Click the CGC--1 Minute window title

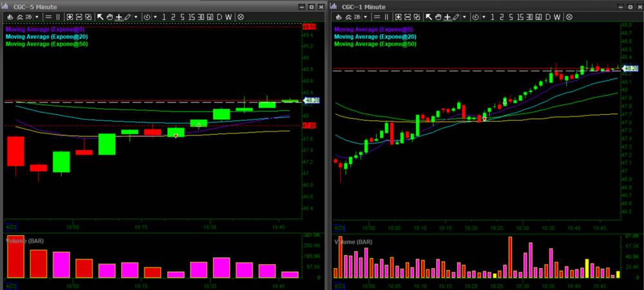click(x=363, y=6)
